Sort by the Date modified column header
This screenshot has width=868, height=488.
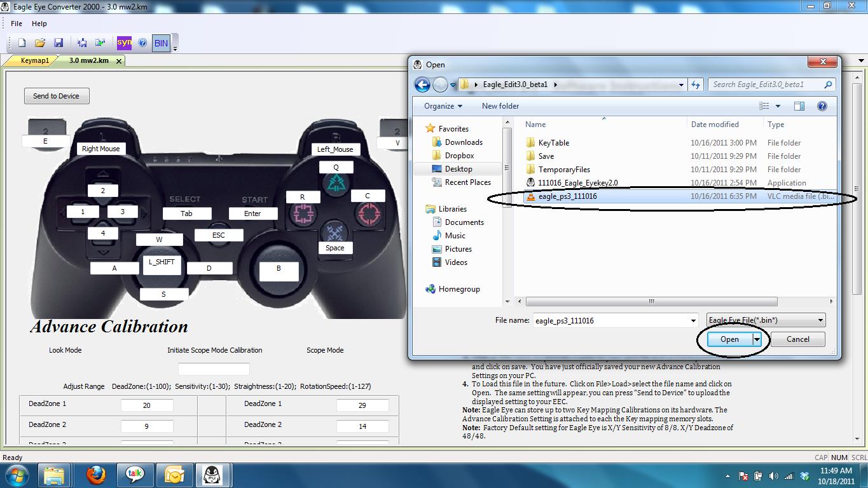[715, 125]
